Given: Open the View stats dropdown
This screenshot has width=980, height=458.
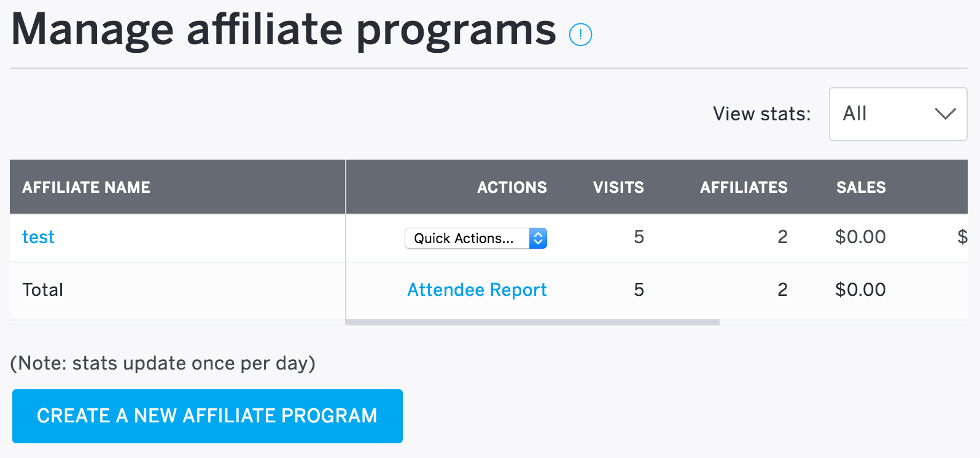Looking at the screenshot, I should click(x=898, y=114).
